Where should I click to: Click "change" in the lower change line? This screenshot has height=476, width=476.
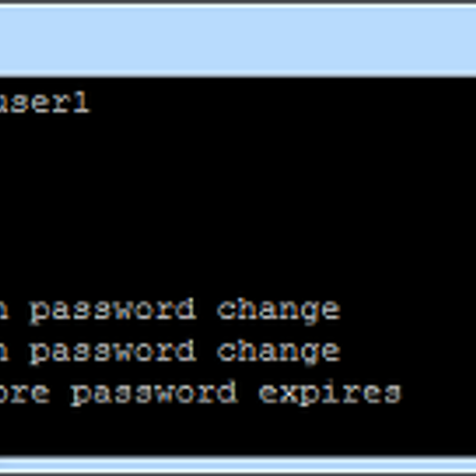(278, 351)
